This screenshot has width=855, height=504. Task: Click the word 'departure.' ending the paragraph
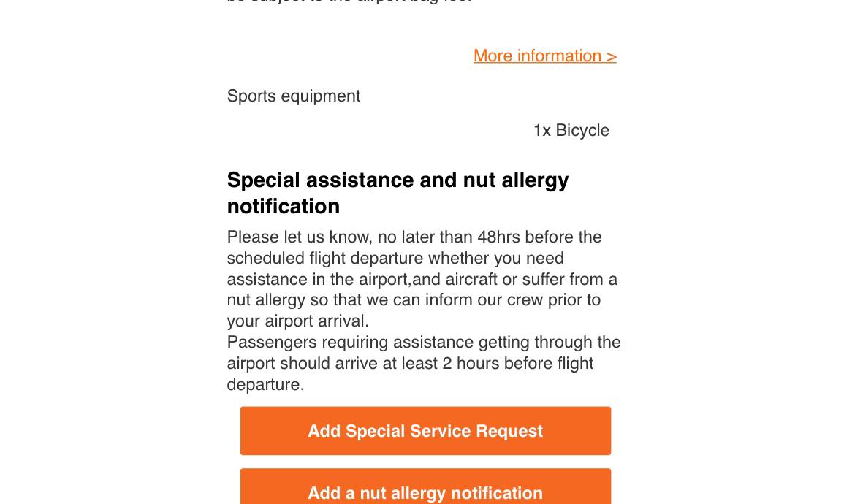pyautogui.click(x=265, y=385)
